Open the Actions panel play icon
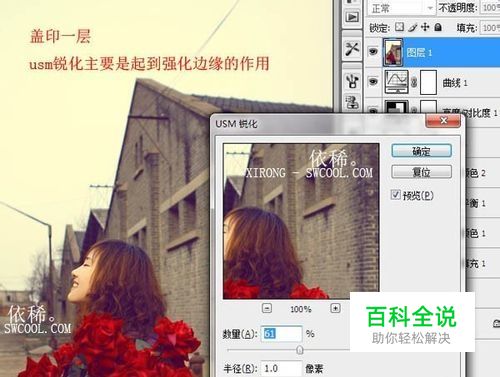The height and width of the screenshot is (377, 500). 352,17
